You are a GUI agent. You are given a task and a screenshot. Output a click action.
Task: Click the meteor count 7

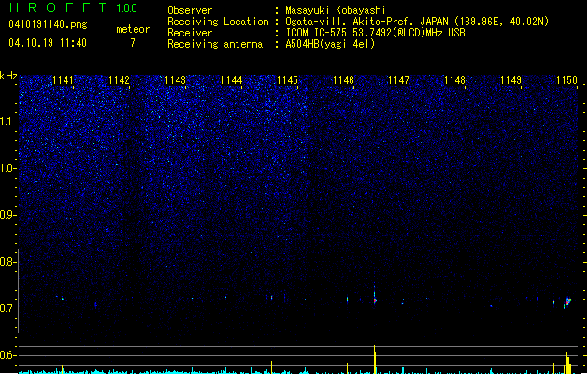133,43
